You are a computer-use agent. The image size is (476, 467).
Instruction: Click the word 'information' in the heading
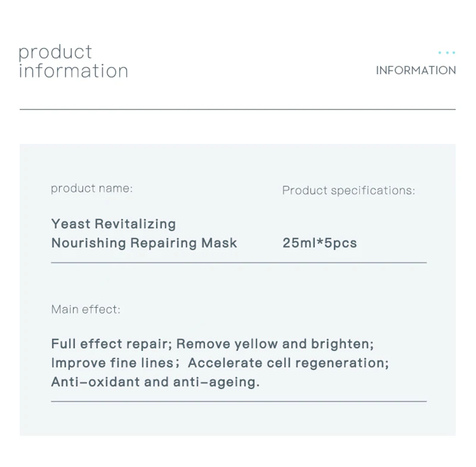point(73,71)
